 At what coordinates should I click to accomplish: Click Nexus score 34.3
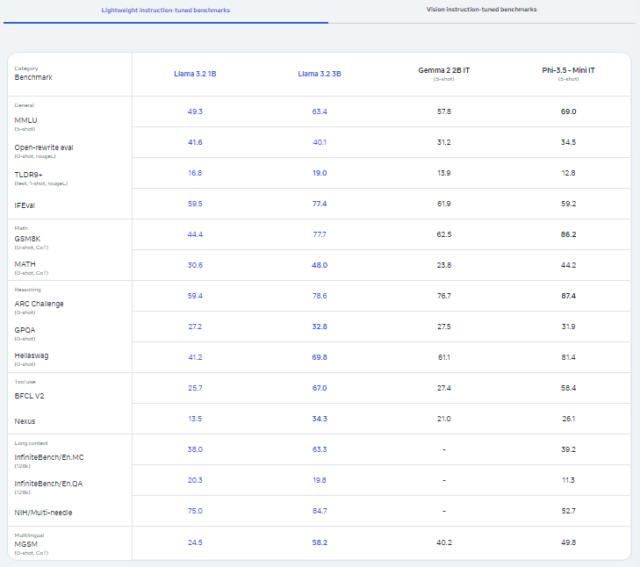point(320,419)
